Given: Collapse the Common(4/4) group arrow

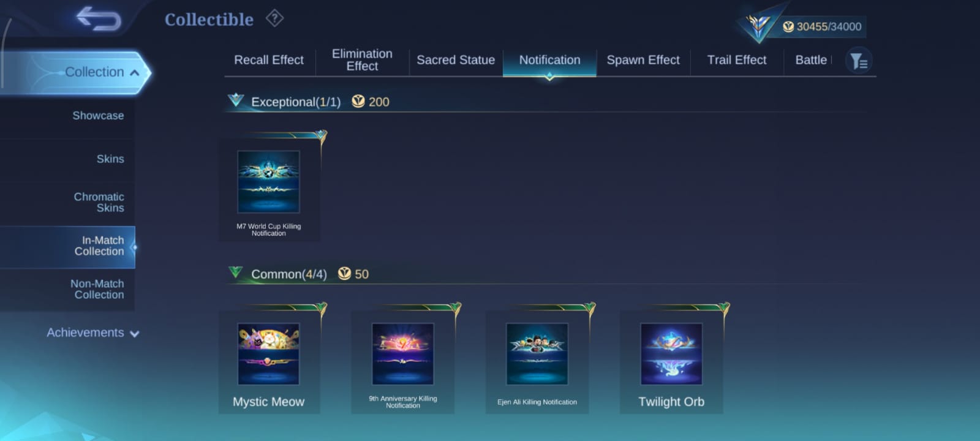Looking at the screenshot, I should (x=236, y=272).
